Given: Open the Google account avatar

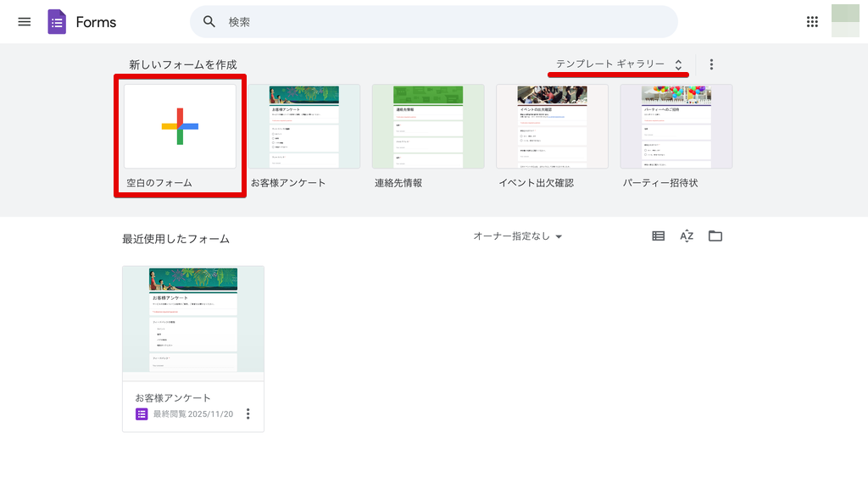Looking at the screenshot, I should click(845, 21).
